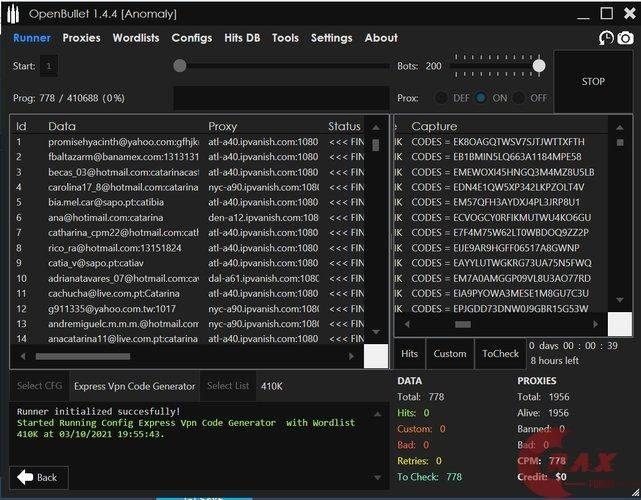Maximize the OpenBullet window
This screenshot has height=500, width=641.
coord(605,14)
